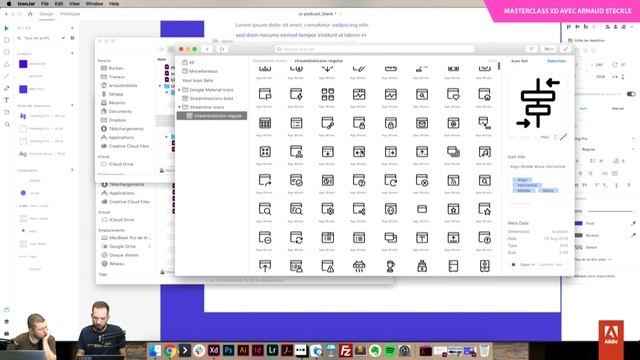This screenshot has height=360, width=640.
Task: Toggle XD assets grid/list view button
Action: (x=72, y=38)
